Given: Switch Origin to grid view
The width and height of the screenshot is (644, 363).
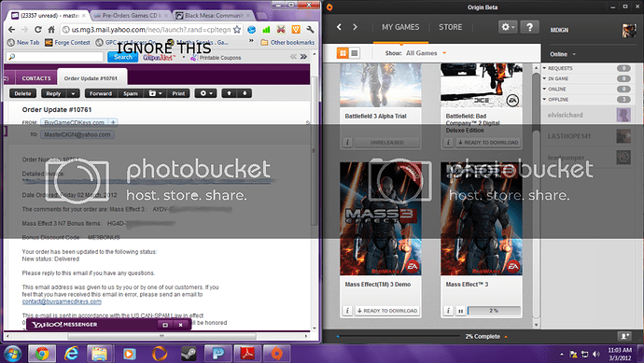Looking at the screenshot, I should pos(343,53).
